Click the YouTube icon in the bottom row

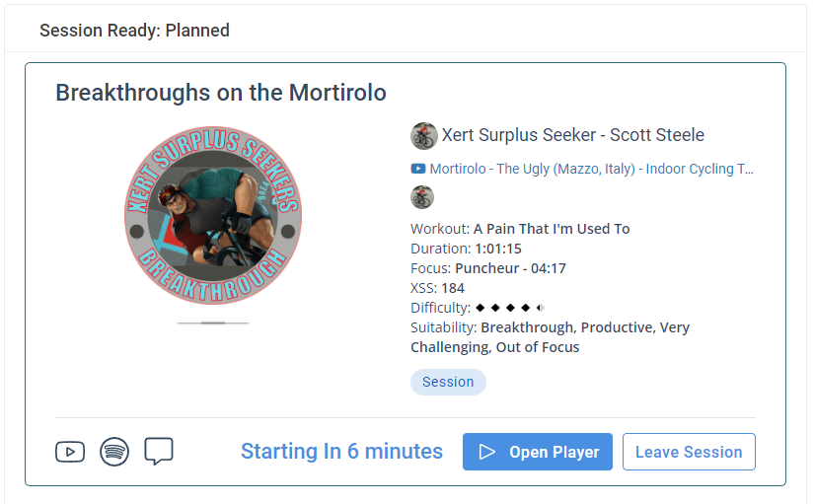70,452
